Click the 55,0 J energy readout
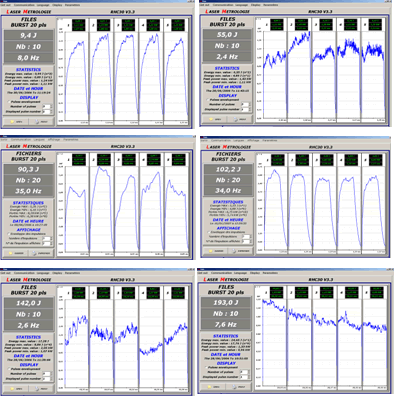 227,34
